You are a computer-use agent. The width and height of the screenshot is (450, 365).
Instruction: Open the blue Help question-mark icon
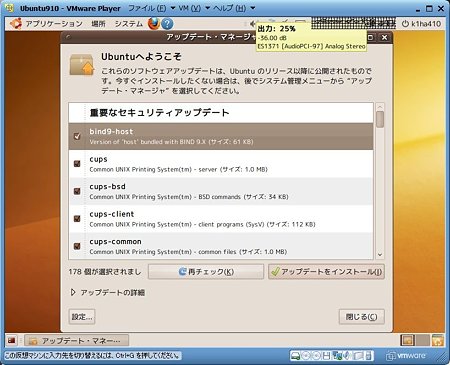pyautogui.click(x=167, y=24)
